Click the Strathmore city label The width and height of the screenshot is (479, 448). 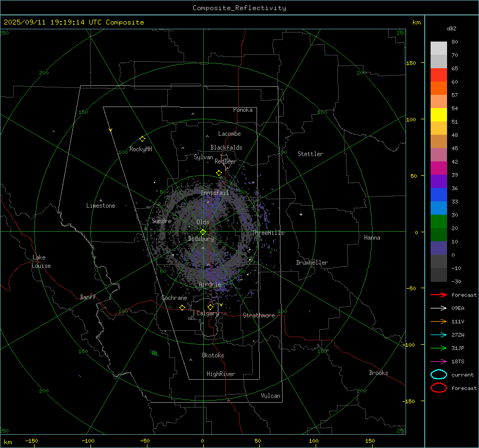[259, 315]
